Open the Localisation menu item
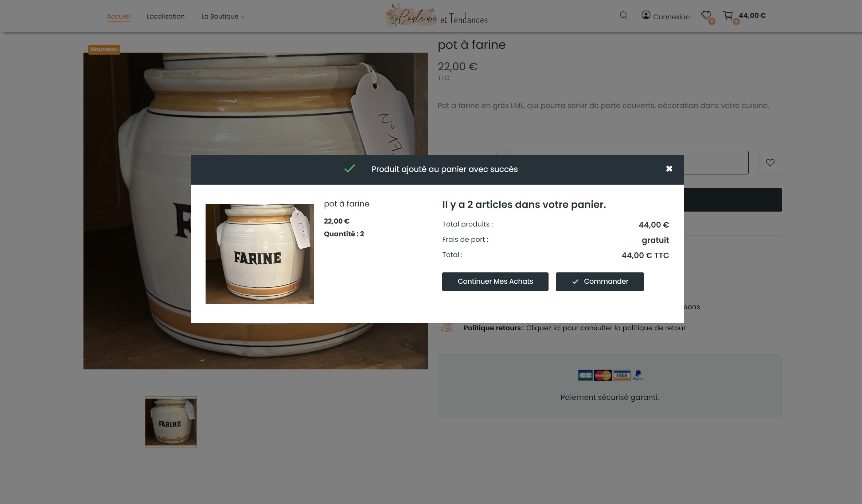The width and height of the screenshot is (862, 504). click(x=165, y=16)
